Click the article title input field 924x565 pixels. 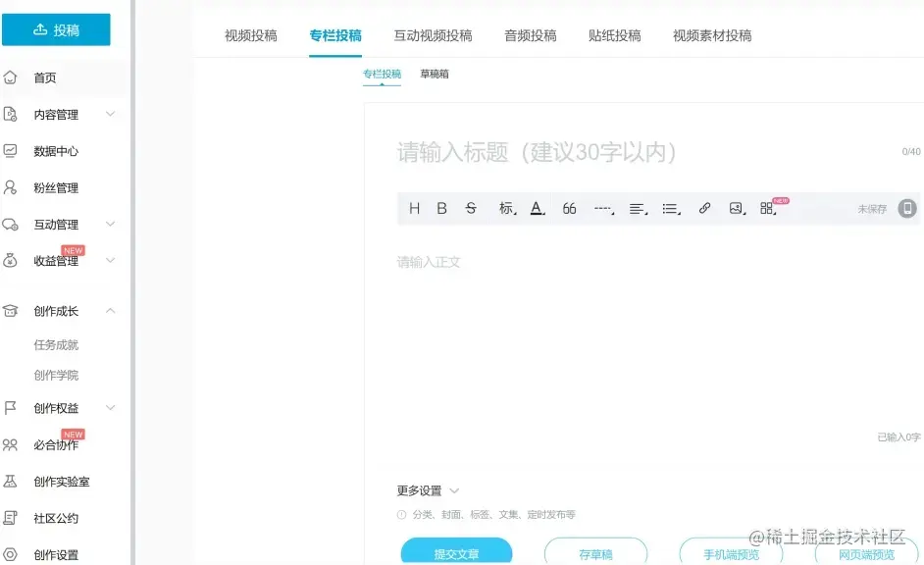coord(589,151)
